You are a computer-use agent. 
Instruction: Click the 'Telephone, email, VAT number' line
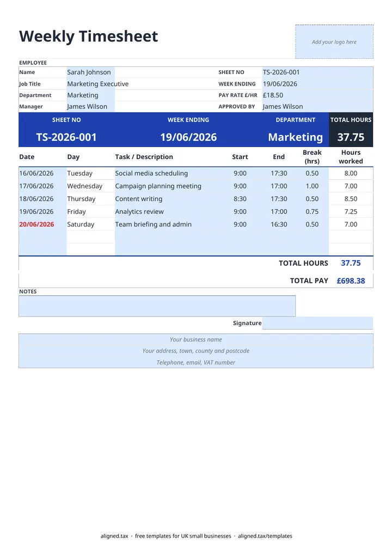tap(195, 362)
